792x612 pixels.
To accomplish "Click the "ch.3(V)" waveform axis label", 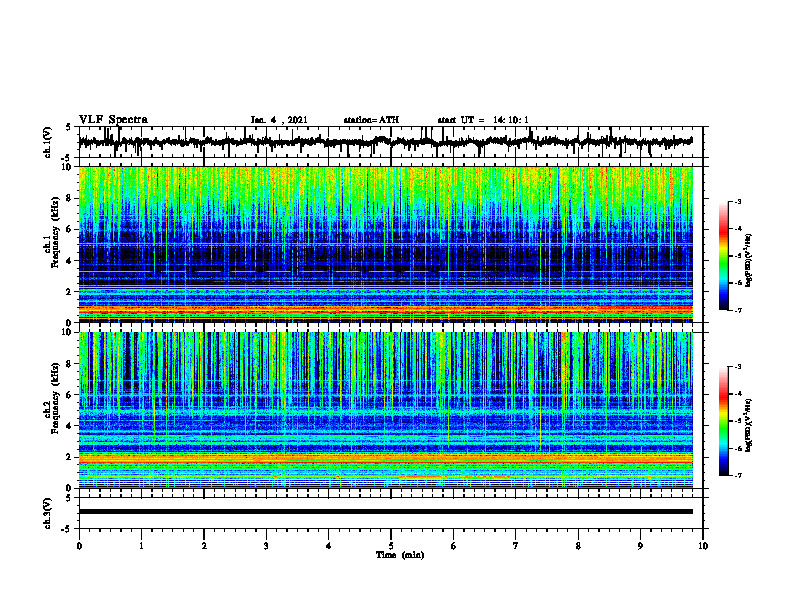I will pyautogui.click(x=47, y=513).
